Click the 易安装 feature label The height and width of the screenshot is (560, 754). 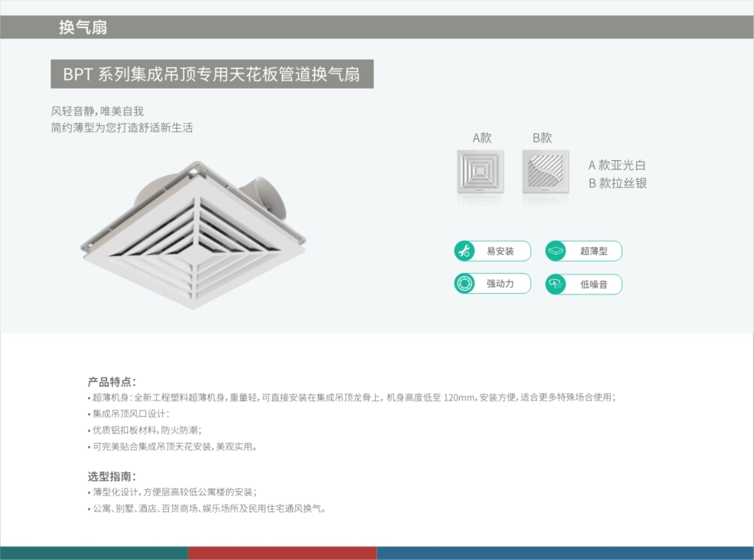click(500, 251)
